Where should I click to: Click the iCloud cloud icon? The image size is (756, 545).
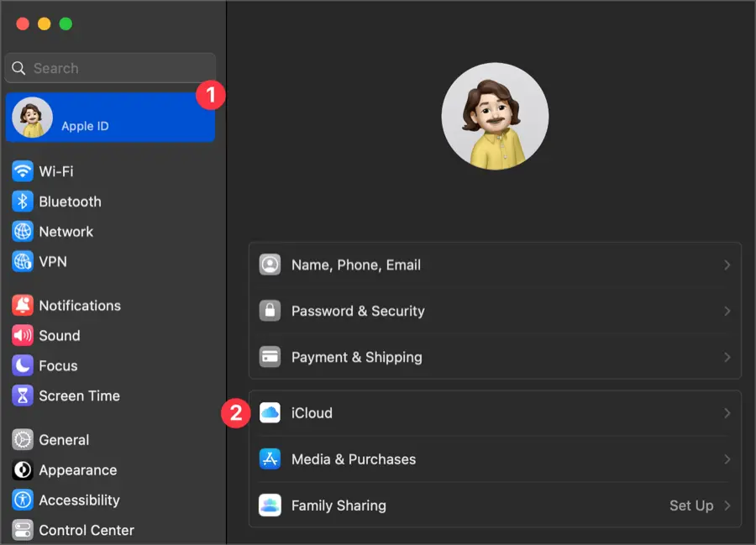pyautogui.click(x=270, y=412)
